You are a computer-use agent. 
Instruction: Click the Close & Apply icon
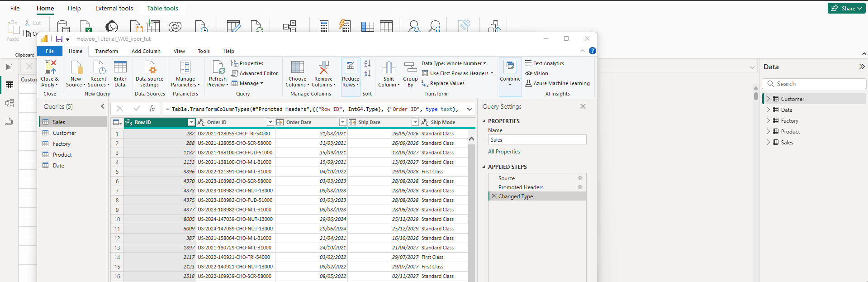[x=50, y=67]
